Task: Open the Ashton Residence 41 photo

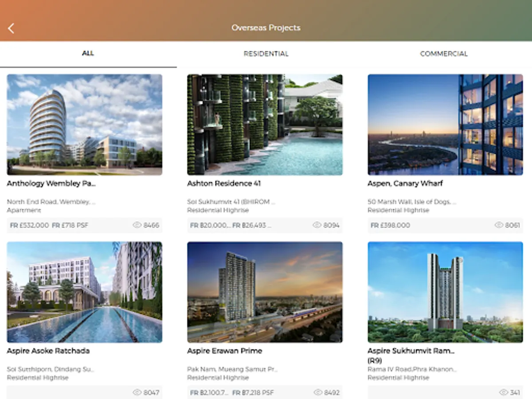Action: (265, 125)
